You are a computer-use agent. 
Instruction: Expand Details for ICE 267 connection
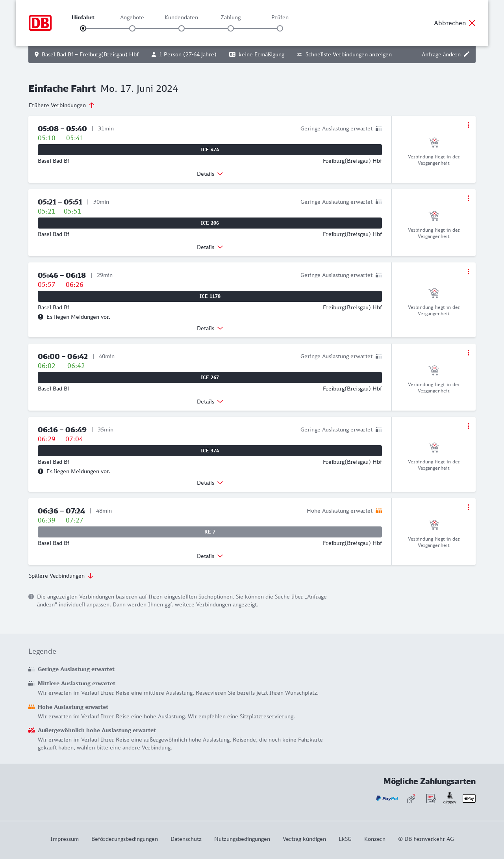click(x=210, y=402)
